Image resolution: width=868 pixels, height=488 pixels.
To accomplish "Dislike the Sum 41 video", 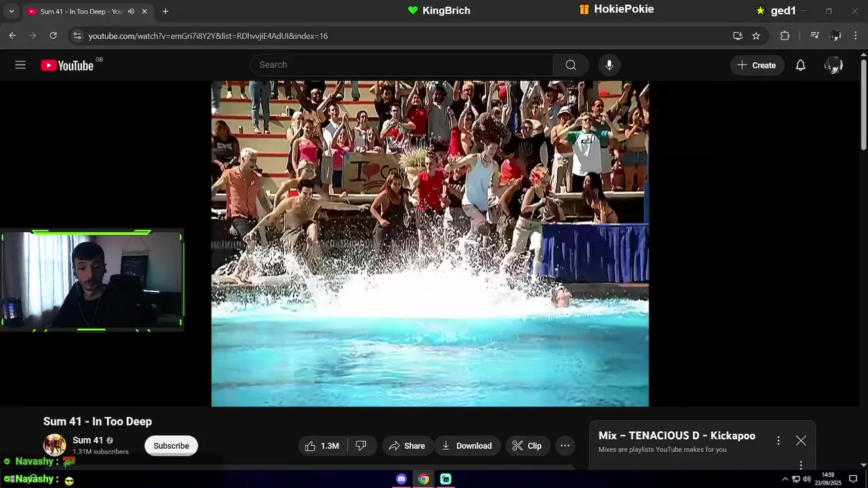I will 361,445.
